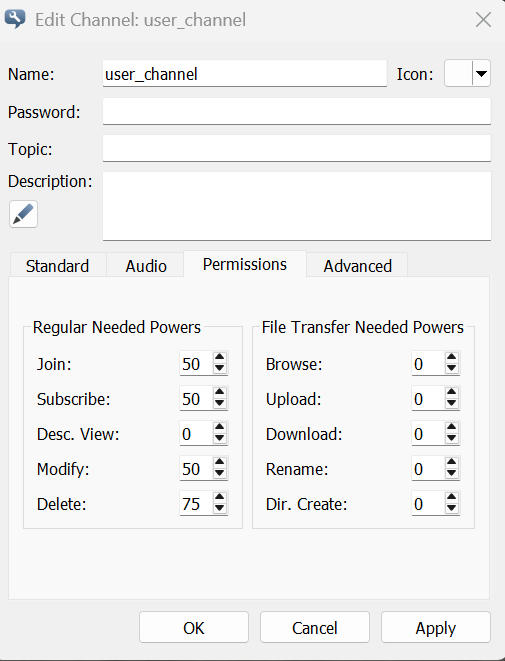Increase the Upload needed power
Viewport: 505px width, 661px height.
point(451,392)
